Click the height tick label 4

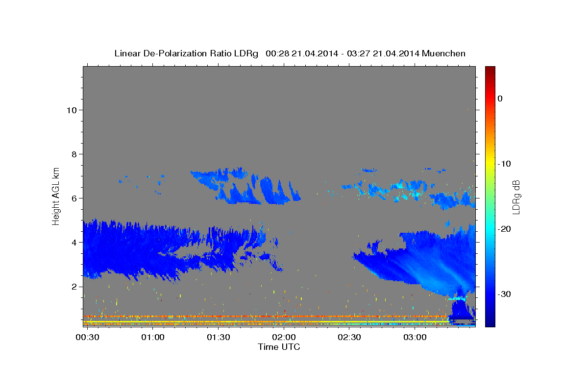click(73, 243)
